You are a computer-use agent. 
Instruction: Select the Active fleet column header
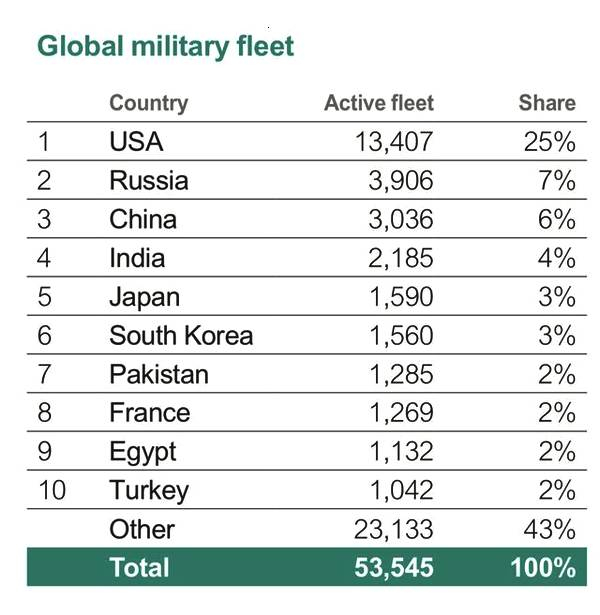tap(379, 103)
